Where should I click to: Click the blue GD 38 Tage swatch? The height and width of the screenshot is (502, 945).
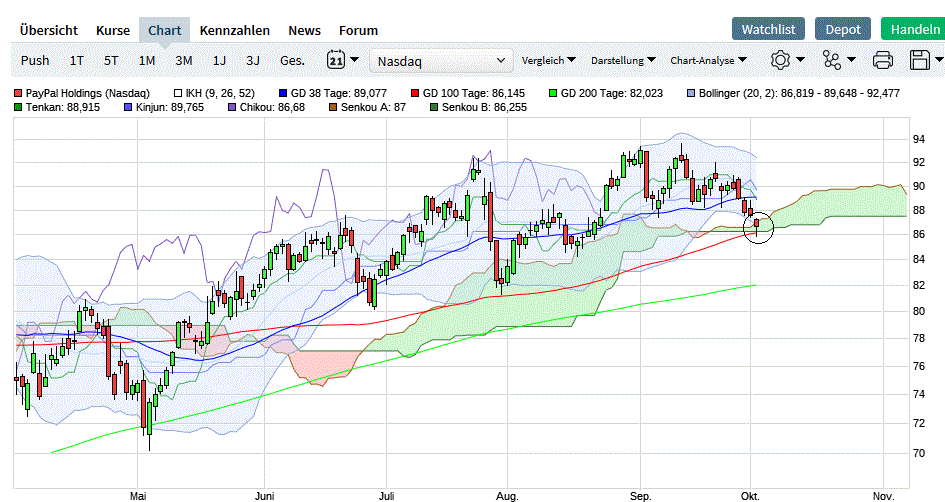click(x=283, y=93)
